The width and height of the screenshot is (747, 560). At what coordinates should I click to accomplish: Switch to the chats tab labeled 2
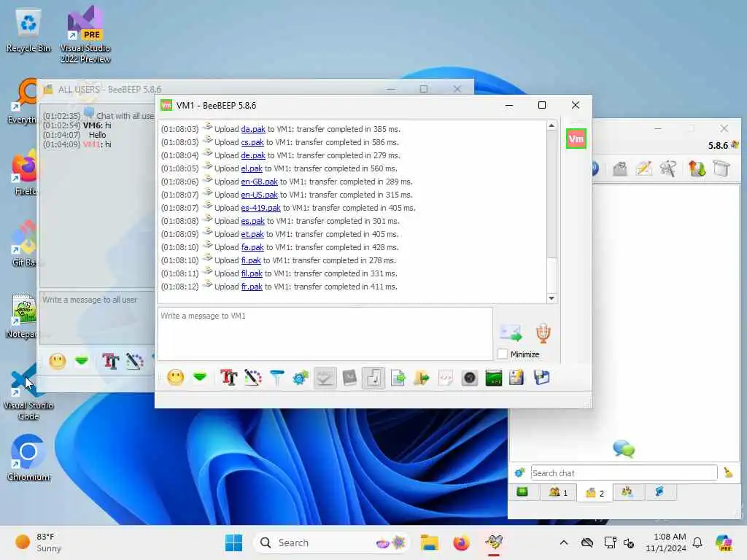595,492
